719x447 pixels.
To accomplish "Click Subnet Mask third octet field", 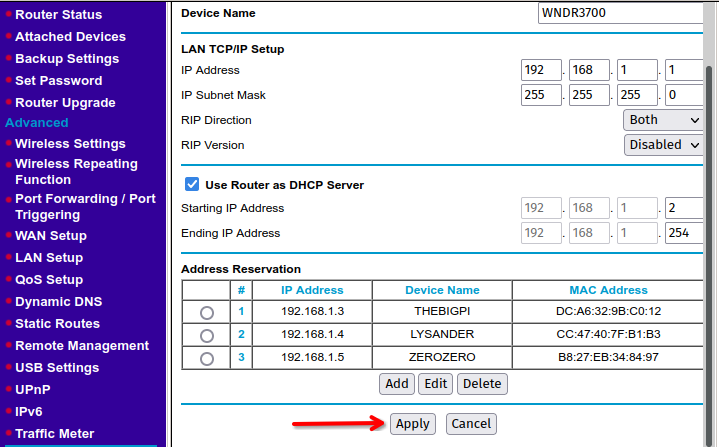I will (x=637, y=95).
